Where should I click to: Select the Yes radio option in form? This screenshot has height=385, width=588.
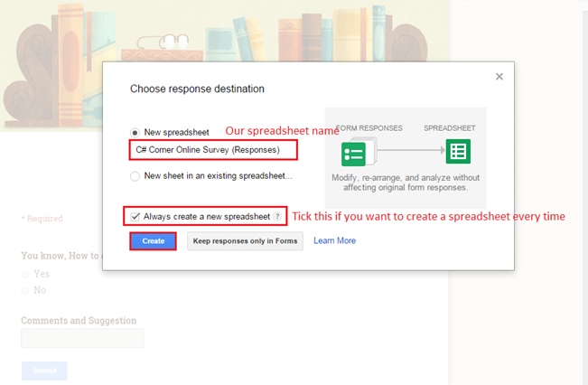25,275
